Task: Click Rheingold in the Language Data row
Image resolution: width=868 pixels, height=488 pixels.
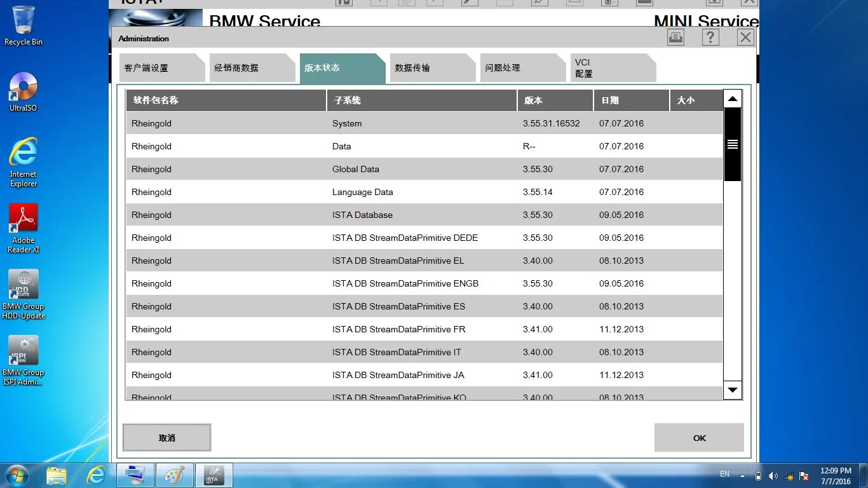Action: point(151,192)
